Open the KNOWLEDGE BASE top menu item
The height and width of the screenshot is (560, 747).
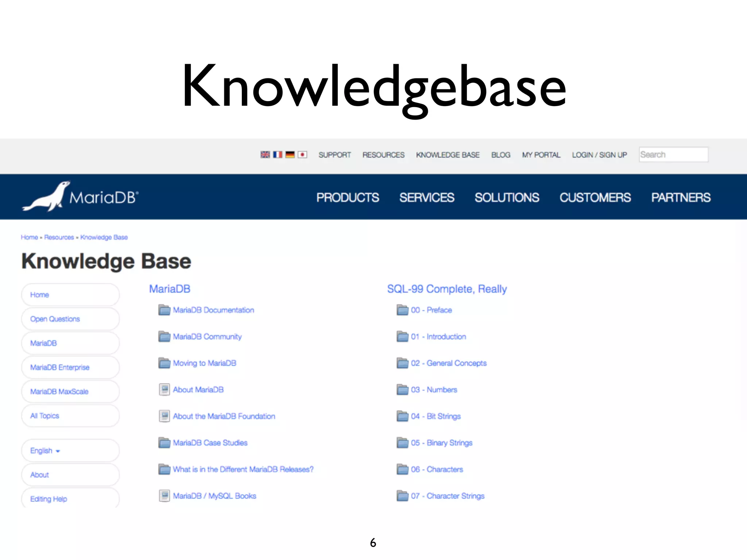click(x=448, y=155)
